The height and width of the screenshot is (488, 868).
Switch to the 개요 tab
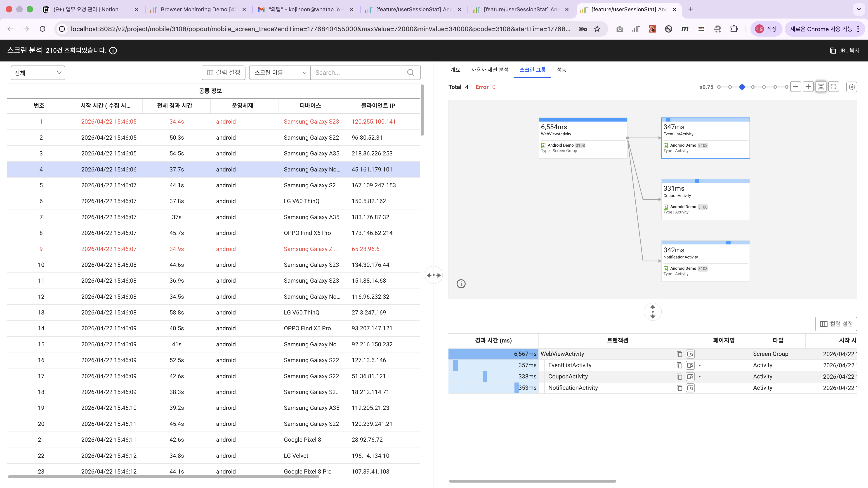[455, 70]
